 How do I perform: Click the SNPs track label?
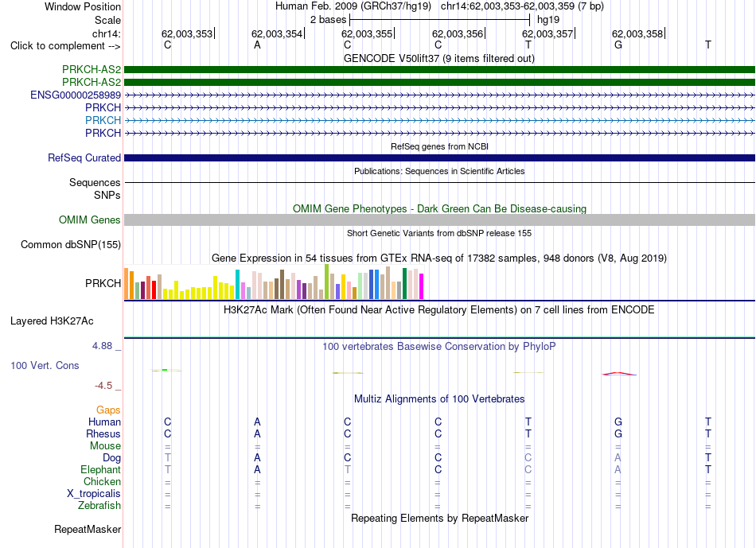point(107,195)
